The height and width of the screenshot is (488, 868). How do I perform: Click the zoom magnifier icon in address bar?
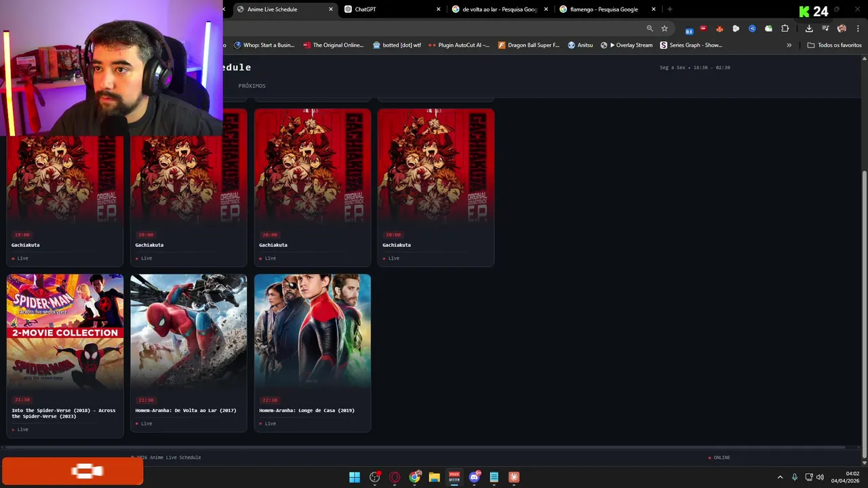(650, 28)
